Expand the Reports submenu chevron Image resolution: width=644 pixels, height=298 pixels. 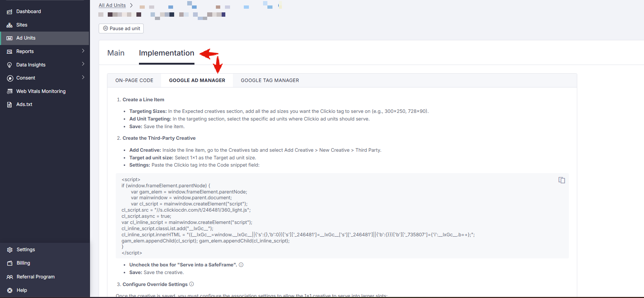(x=83, y=51)
